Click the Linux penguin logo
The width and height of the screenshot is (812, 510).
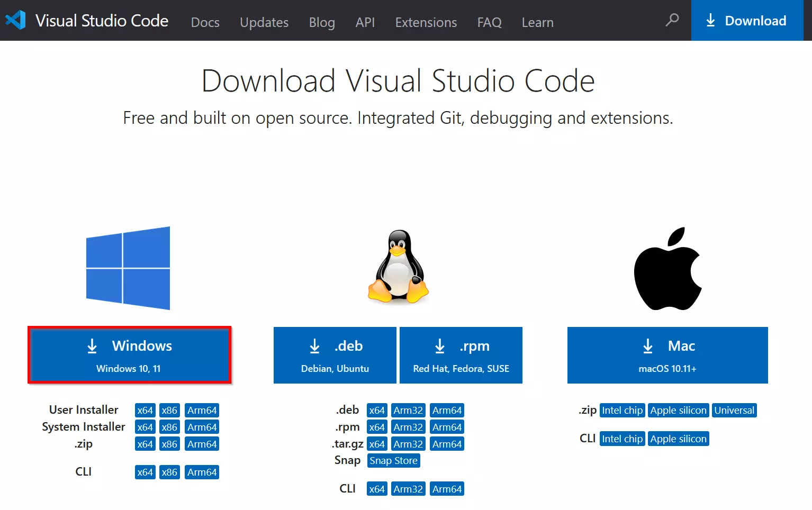coord(398,268)
